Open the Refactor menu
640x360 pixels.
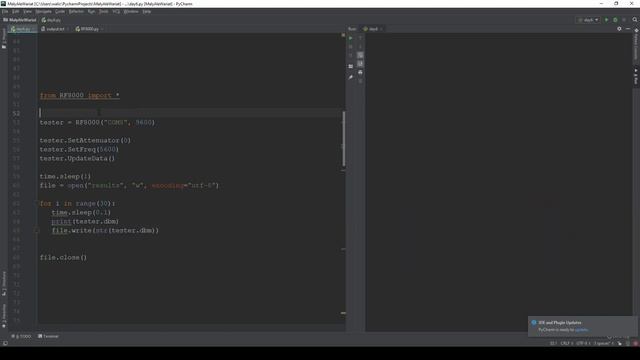(76, 11)
